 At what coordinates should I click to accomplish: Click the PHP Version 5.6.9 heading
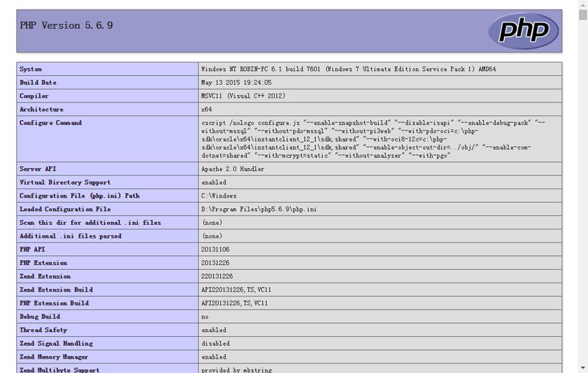[x=66, y=25]
